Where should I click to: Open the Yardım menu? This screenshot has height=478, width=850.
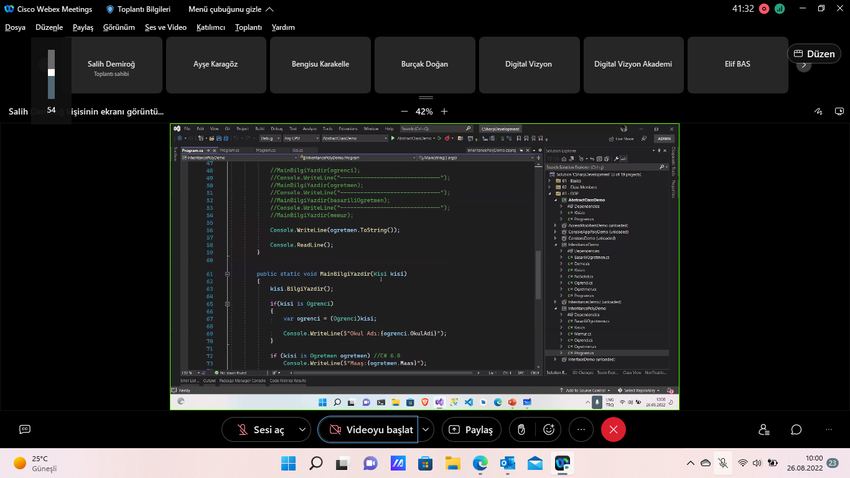(283, 27)
